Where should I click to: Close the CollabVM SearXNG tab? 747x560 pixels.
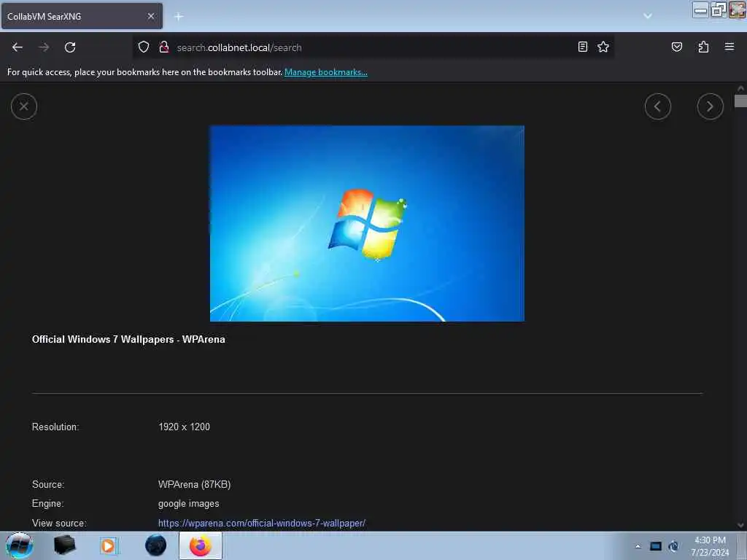(x=151, y=16)
